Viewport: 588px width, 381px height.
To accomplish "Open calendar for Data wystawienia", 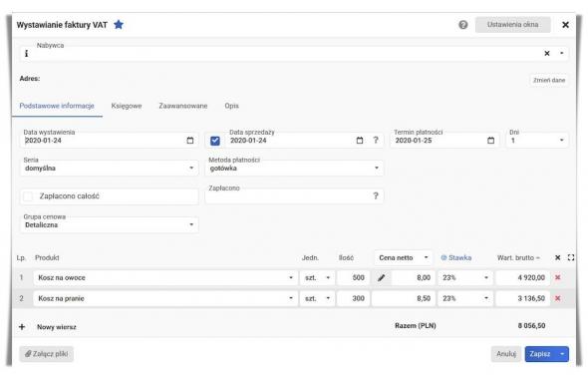I will [190, 141].
